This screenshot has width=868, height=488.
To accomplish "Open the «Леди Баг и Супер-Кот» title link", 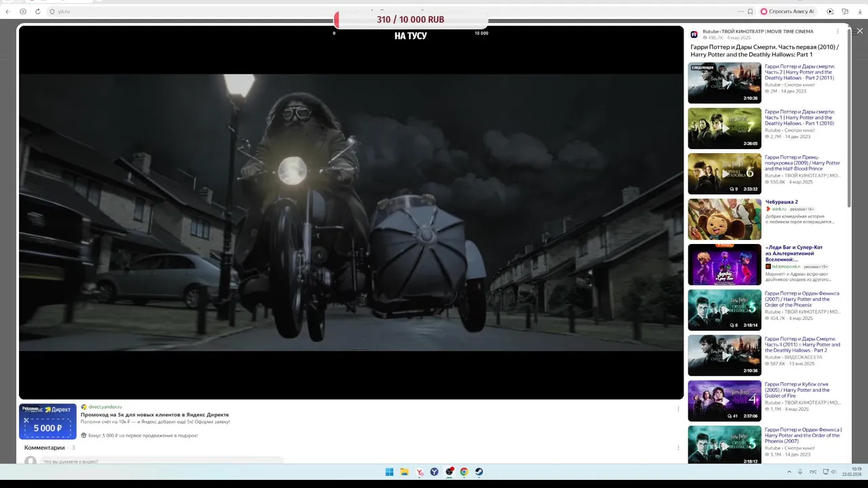I will click(x=795, y=253).
